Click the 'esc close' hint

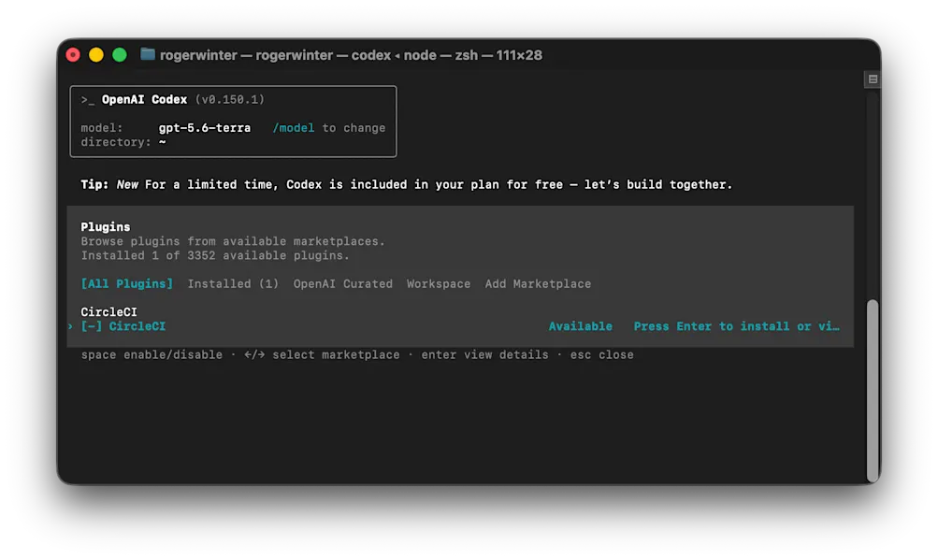[602, 354]
